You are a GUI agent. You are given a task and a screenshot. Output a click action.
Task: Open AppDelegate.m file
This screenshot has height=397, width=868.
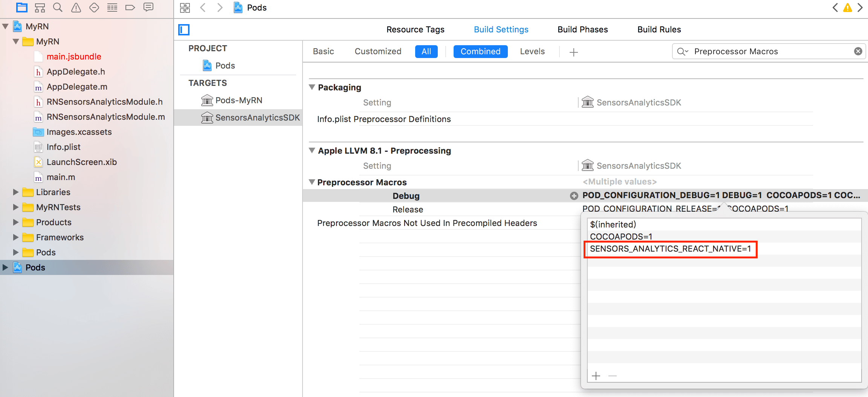(x=77, y=87)
